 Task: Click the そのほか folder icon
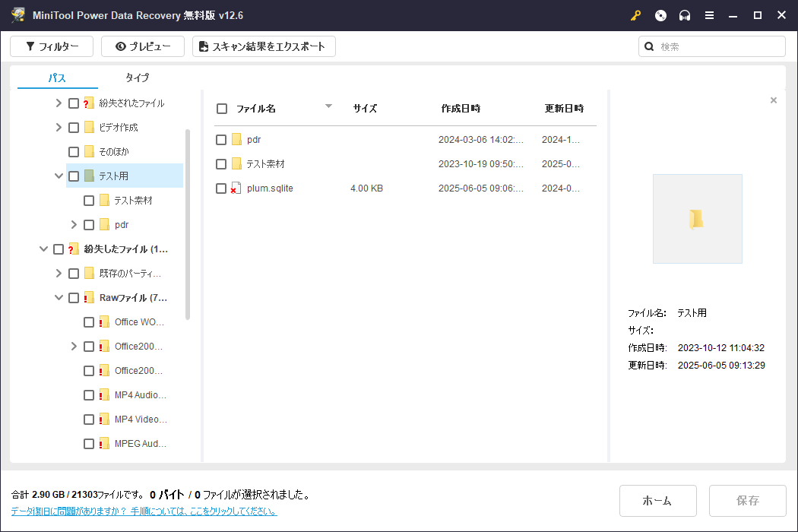[x=89, y=152]
